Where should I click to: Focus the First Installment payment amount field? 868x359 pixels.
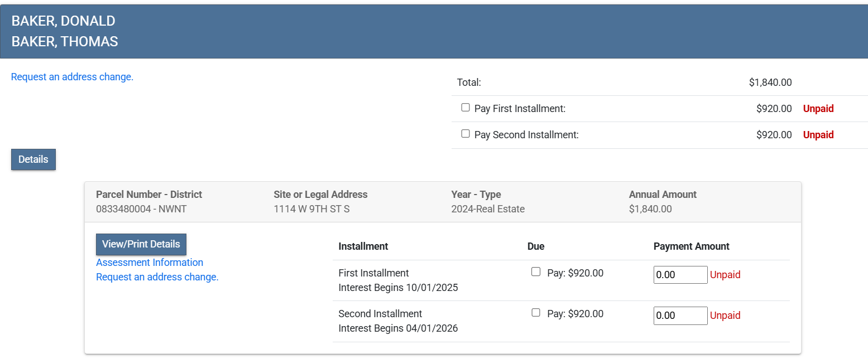pos(680,275)
